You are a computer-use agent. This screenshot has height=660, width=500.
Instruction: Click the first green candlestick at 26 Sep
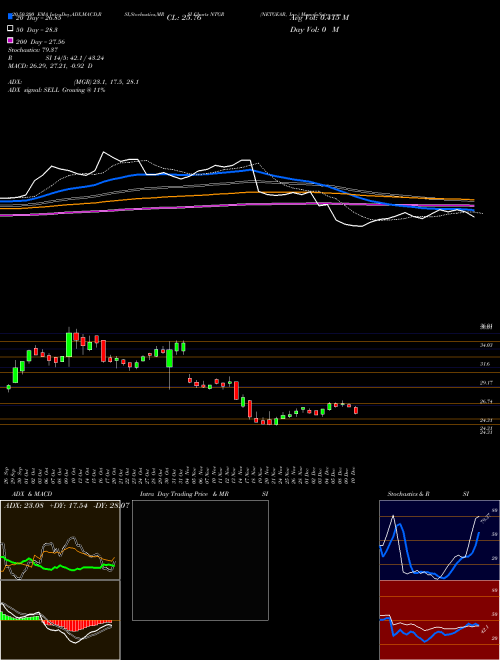pyautogui.click(x=8, y=388)
